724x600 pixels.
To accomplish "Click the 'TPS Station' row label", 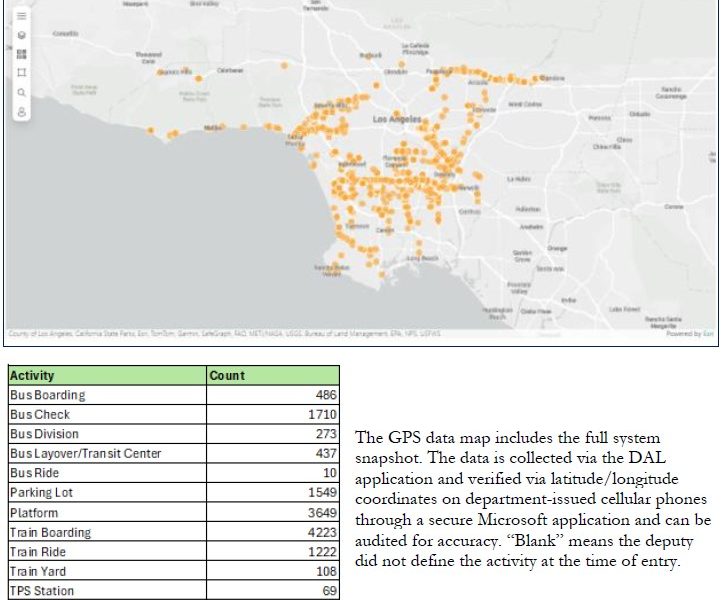I will click(42, 592).
